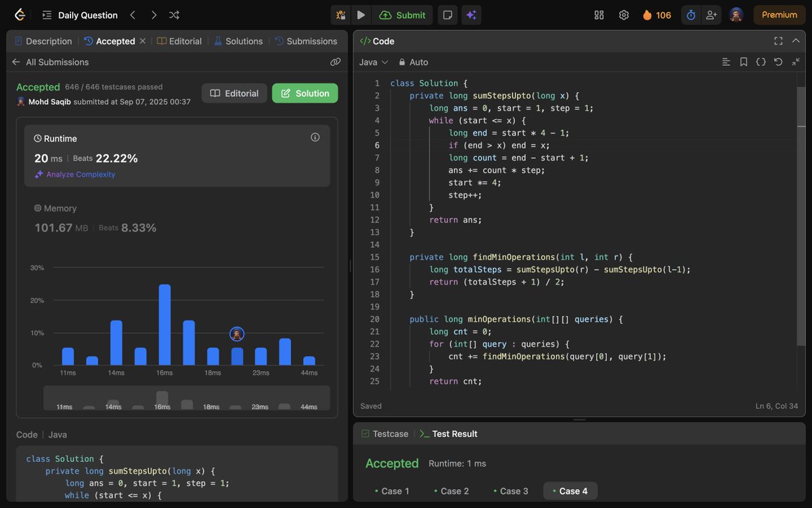Select the Code panel tab
Viewport: 812px width, 508px height.
pos(378,41)
